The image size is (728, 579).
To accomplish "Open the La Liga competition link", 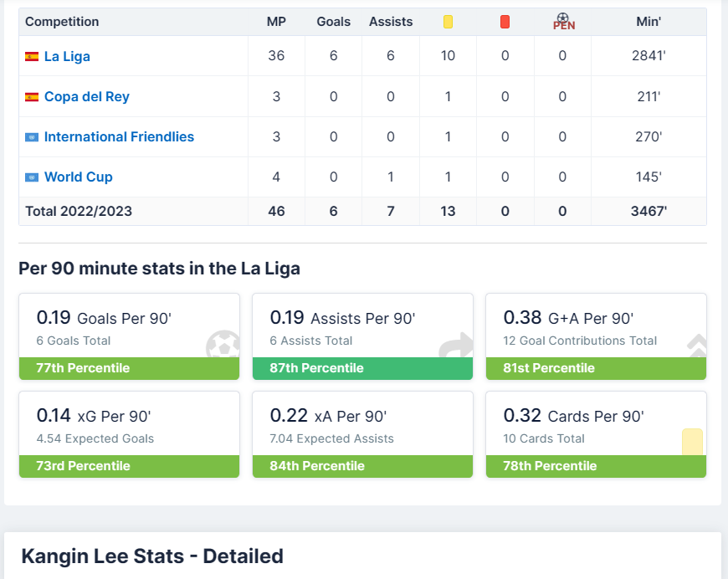I will (x=67, y=57).
